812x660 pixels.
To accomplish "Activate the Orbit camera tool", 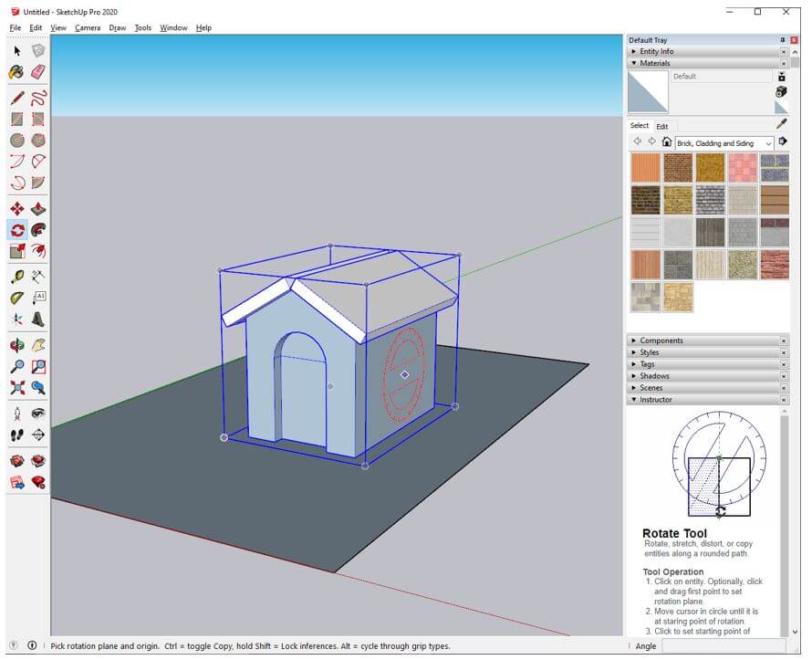I will pos(16,346).
